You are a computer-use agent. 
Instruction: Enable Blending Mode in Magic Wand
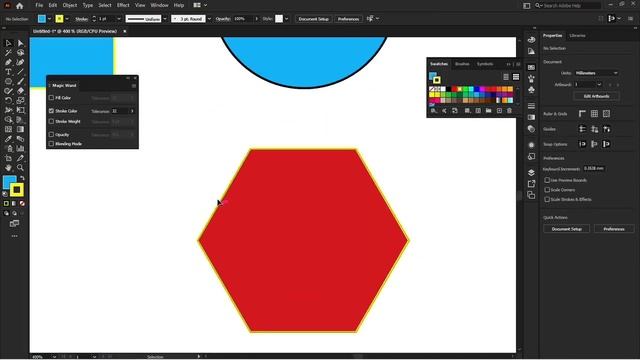(x=51, y=144)
